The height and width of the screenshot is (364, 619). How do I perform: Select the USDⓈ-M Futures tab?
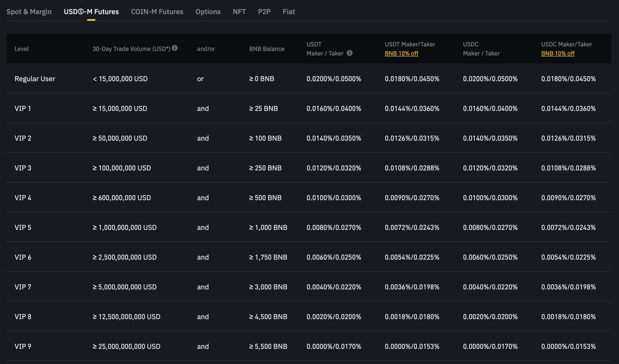pyautogui.click(x=91, y=12)
